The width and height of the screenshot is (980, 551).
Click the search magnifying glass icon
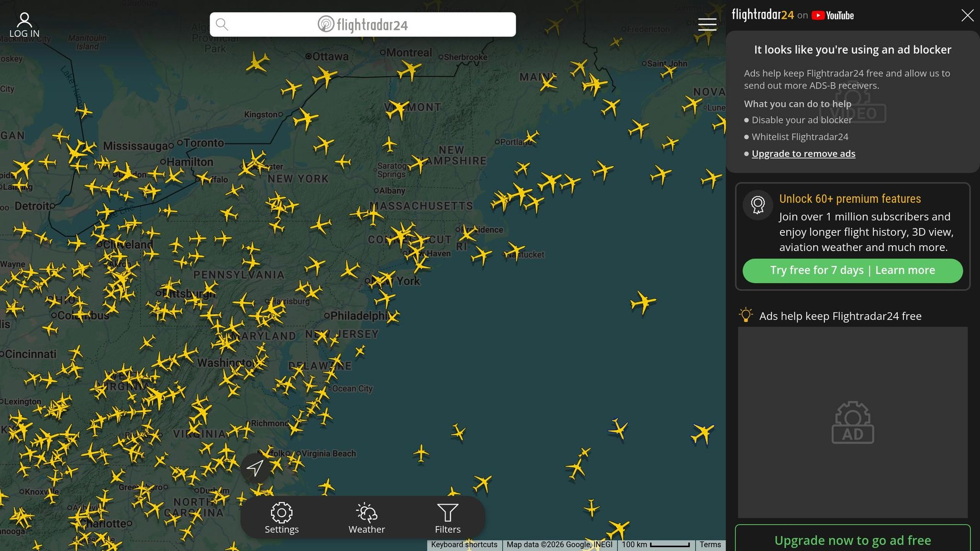(222, 24)
